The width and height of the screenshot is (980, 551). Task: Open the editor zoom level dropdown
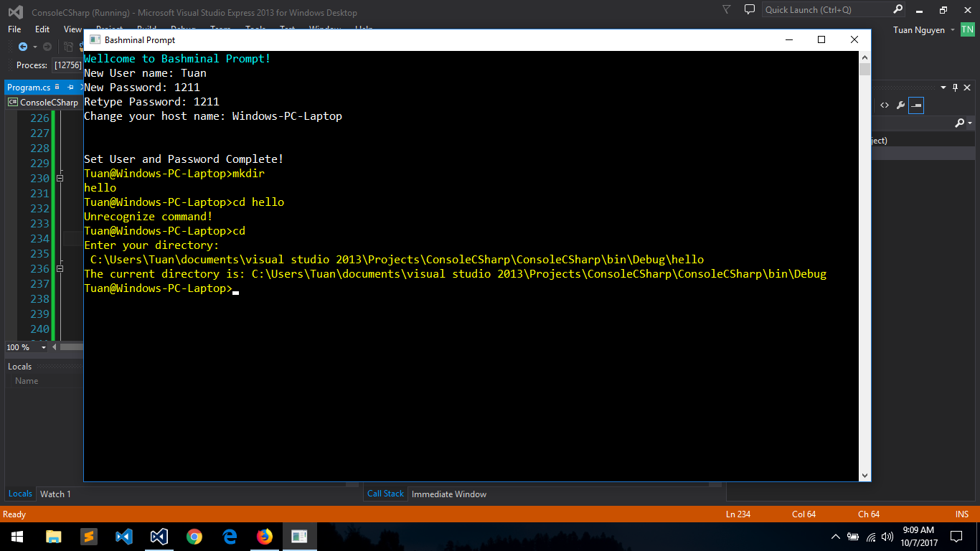44,347
